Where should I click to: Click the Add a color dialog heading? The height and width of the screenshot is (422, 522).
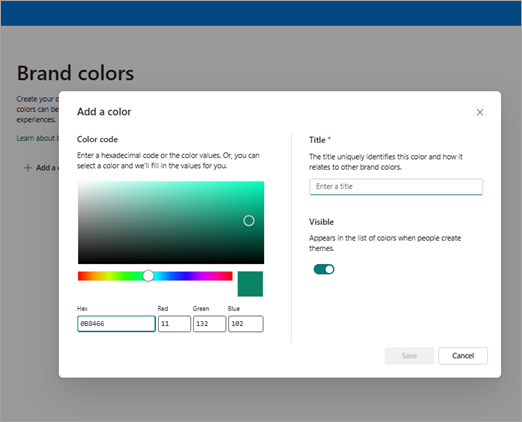point(104,112)
